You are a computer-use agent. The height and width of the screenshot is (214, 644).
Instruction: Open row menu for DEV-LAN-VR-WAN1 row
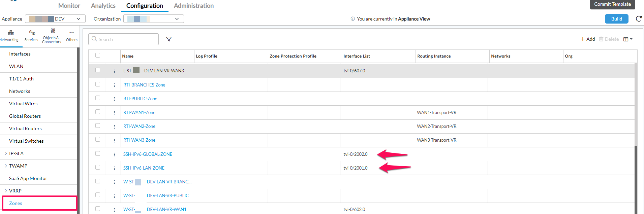pos(114,210)
